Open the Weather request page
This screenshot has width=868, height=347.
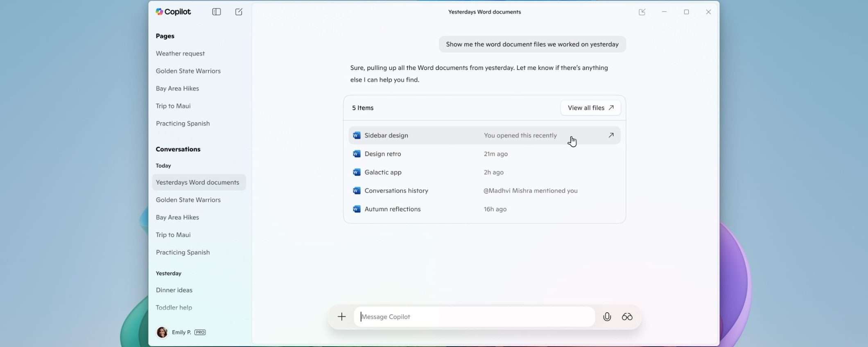pyautogui.click(x=180, y=54)
